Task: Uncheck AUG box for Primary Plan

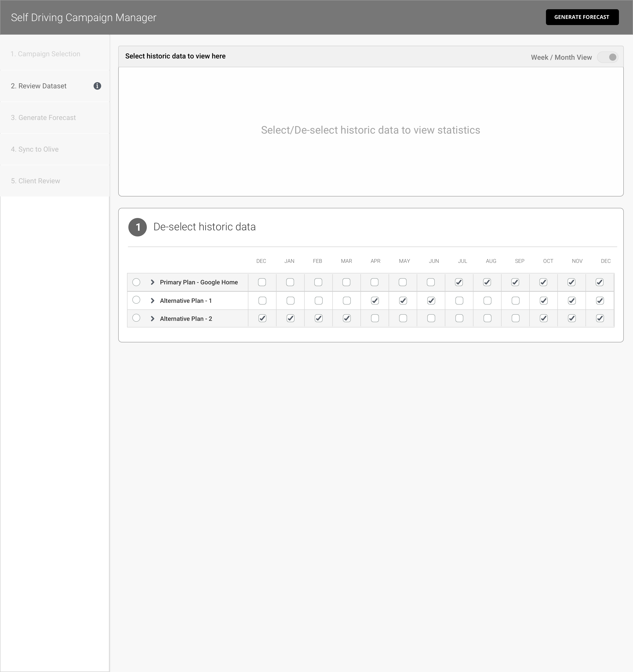Action: 487,282
